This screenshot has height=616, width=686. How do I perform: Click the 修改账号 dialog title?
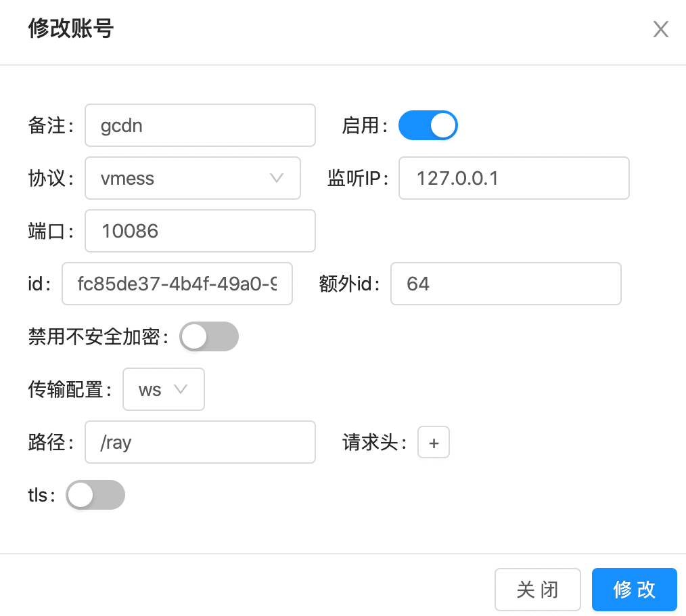(x=71, y=29)
